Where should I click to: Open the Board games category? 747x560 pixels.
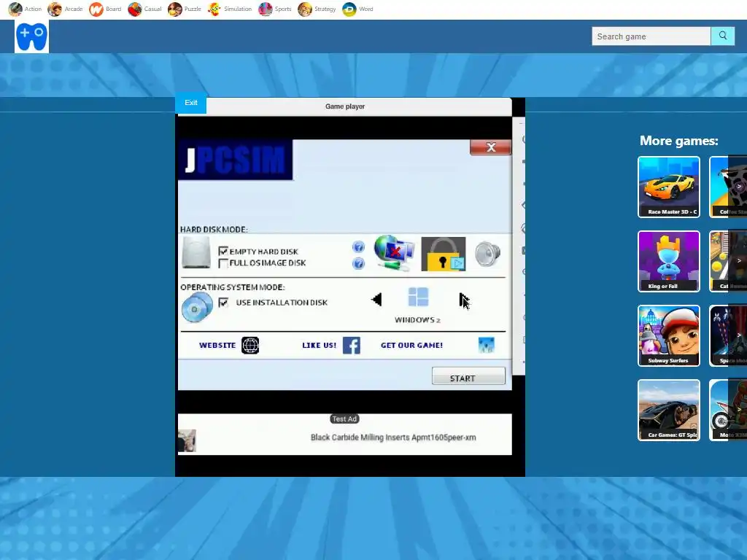coord(105,9)
